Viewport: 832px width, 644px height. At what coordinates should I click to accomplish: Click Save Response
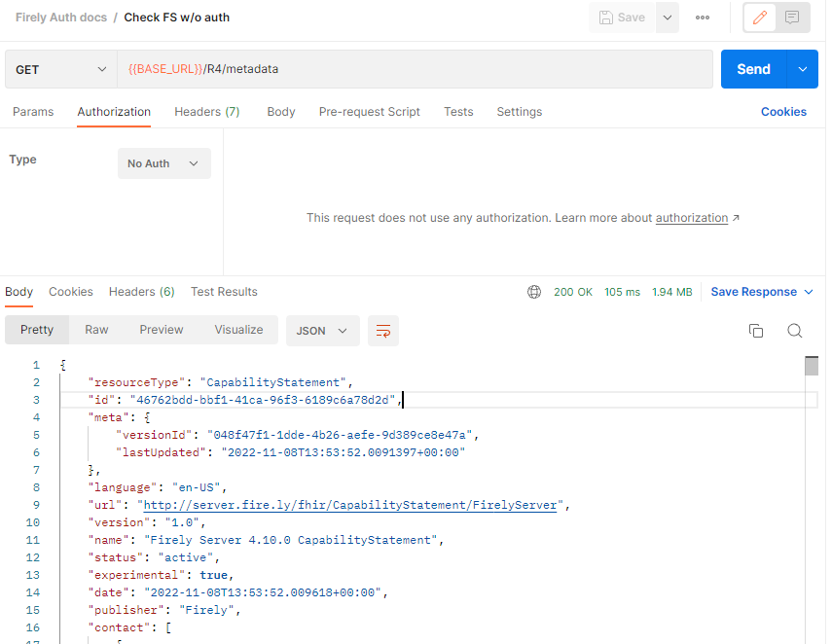[x=753, y=292]
